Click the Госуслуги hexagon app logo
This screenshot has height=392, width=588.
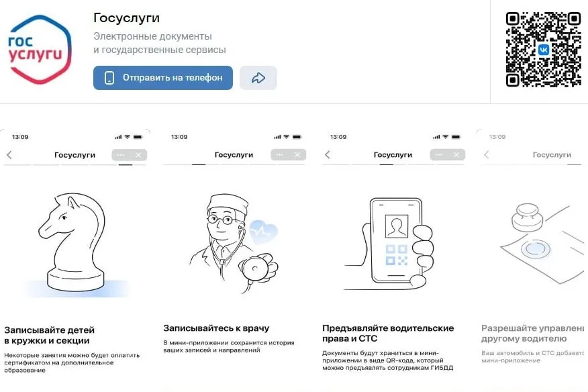pyautogui.click(x=40, y=49)
